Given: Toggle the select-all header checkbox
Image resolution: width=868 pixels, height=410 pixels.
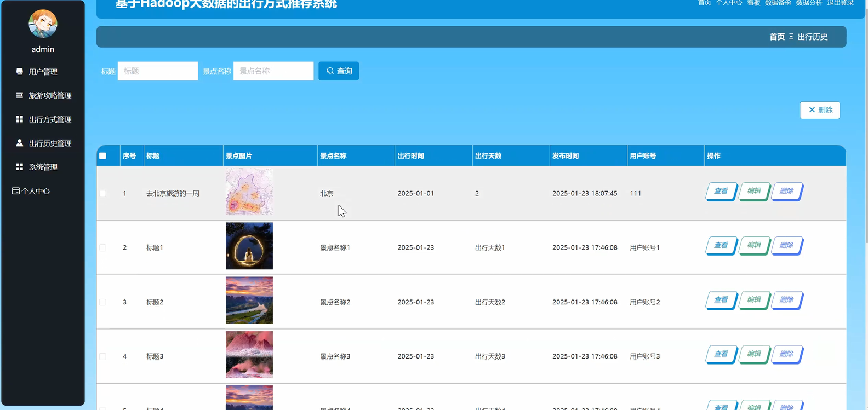Looking at the screenshot, I should (x=102, y=156).
